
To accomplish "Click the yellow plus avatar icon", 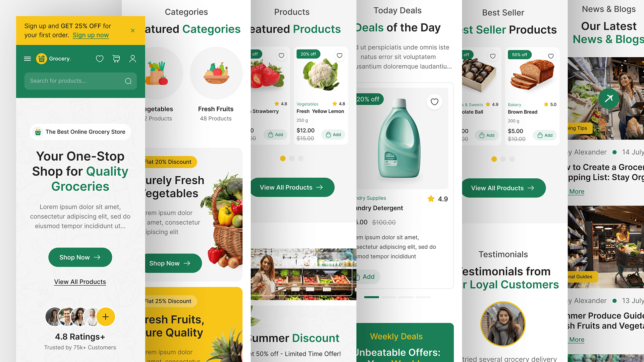I will (x=106, y=317).
